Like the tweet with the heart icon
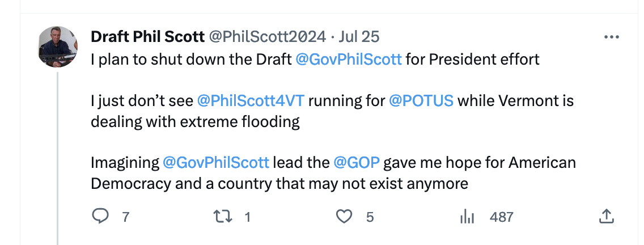644x245 pixels. click(x=344, y=216)
